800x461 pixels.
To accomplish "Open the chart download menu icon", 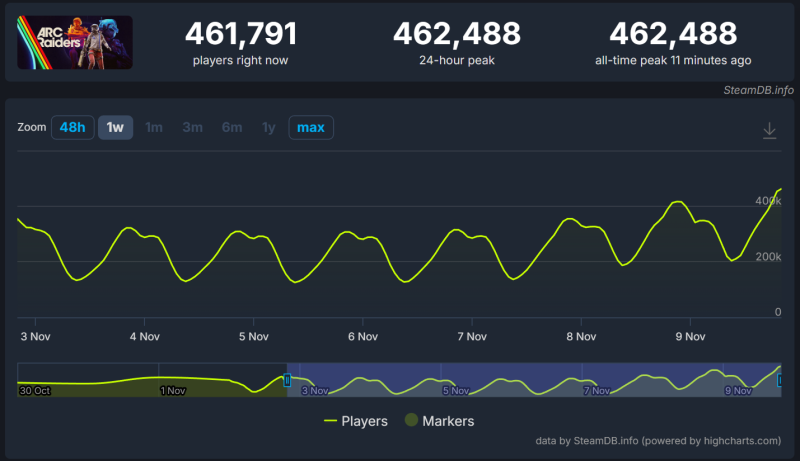I will 769,131.
